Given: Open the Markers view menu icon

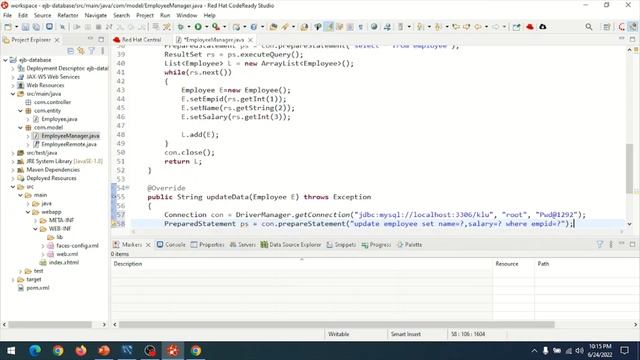Looking at the screenshot, I should click(x=611, y=244).
